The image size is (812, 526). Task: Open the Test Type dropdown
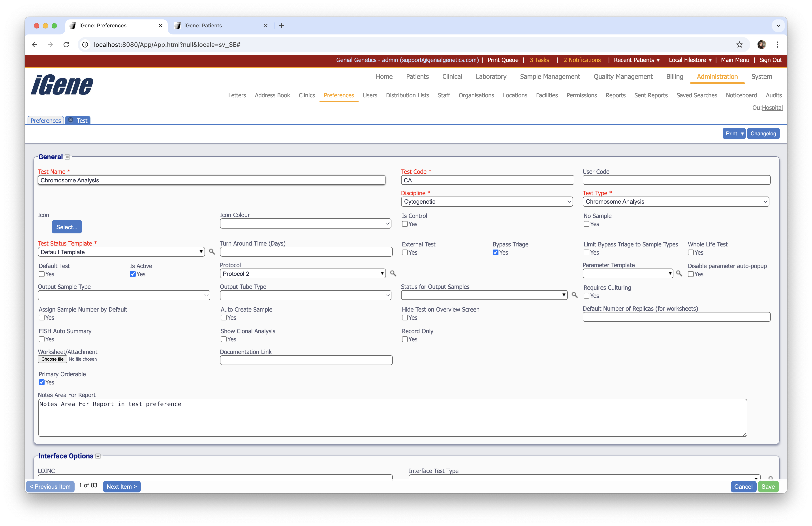676,202
